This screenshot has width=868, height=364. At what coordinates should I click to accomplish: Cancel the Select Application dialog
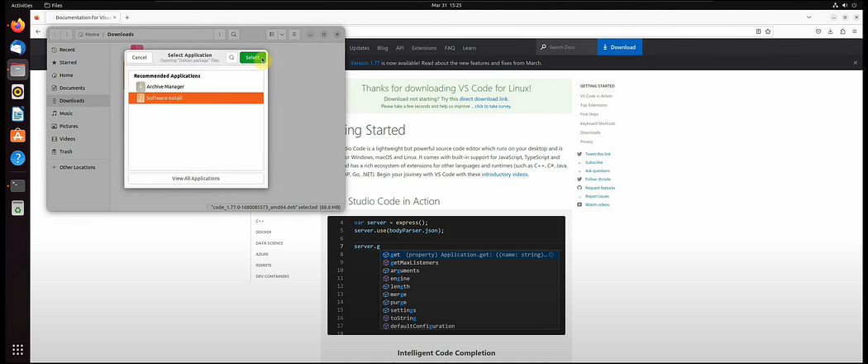pos(140,58)
